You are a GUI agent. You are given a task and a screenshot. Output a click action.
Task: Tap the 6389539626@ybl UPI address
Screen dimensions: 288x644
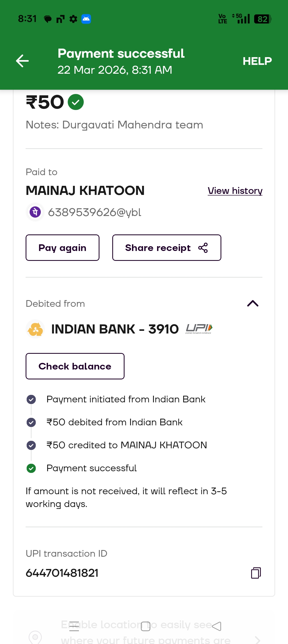click(95, 213)
